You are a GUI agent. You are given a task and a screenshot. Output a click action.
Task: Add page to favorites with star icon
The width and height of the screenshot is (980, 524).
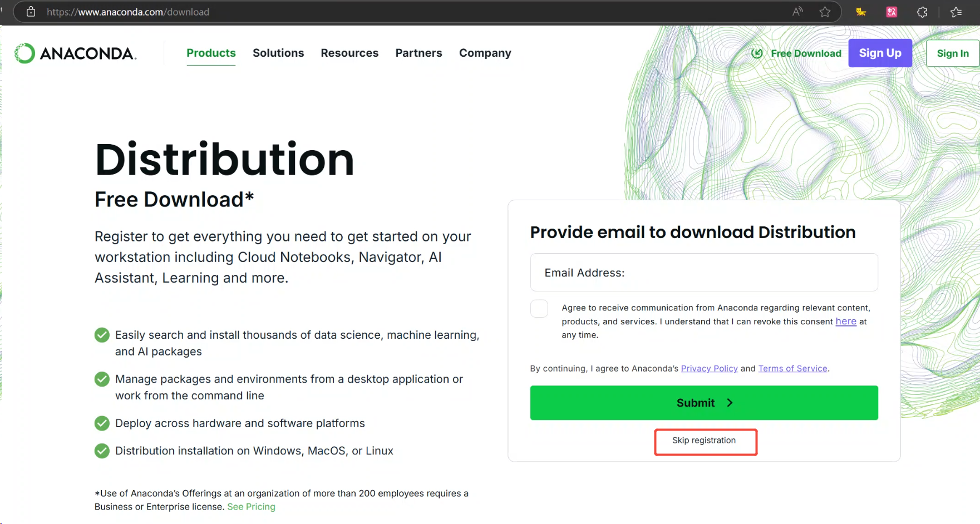click(825, 12)
